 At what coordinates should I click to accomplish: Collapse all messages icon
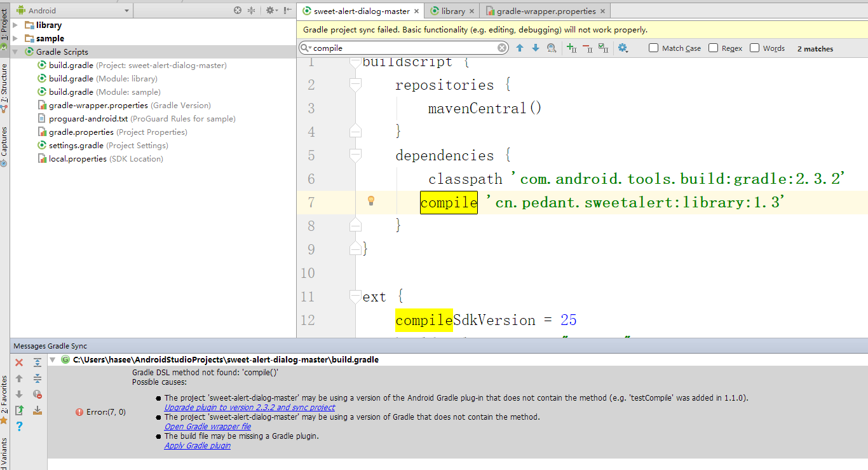pos(37,378)
